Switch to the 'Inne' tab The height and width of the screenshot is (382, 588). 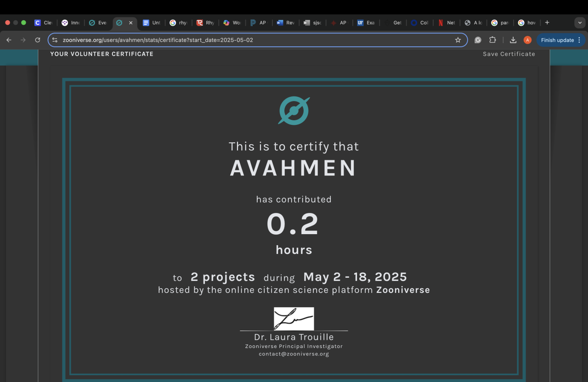tap(71, 22)
